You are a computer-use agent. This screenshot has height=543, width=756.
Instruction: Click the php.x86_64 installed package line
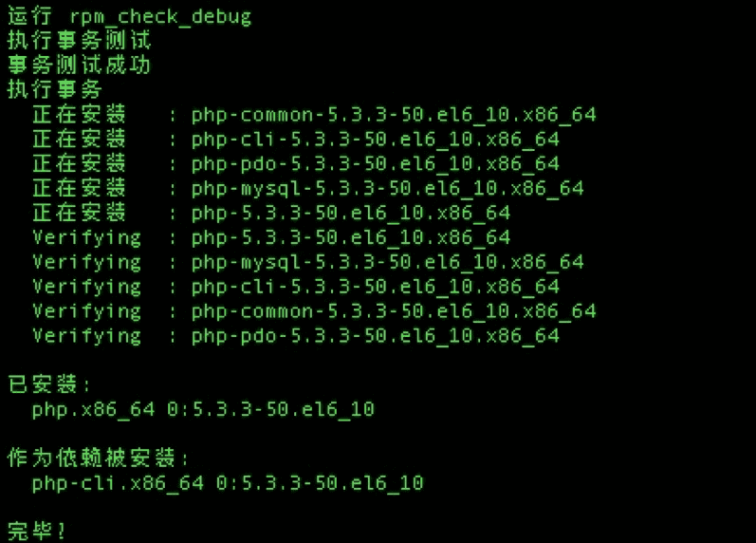click(203, 409)
